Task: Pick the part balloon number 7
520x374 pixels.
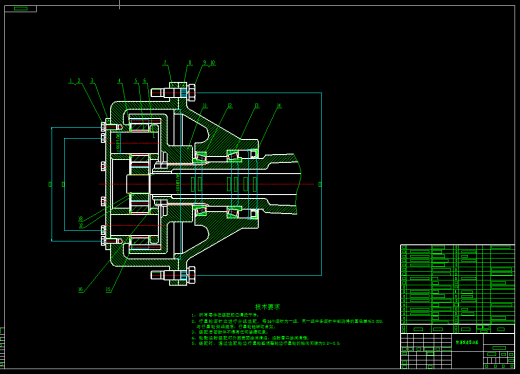Action: click(x=165, y=63)
